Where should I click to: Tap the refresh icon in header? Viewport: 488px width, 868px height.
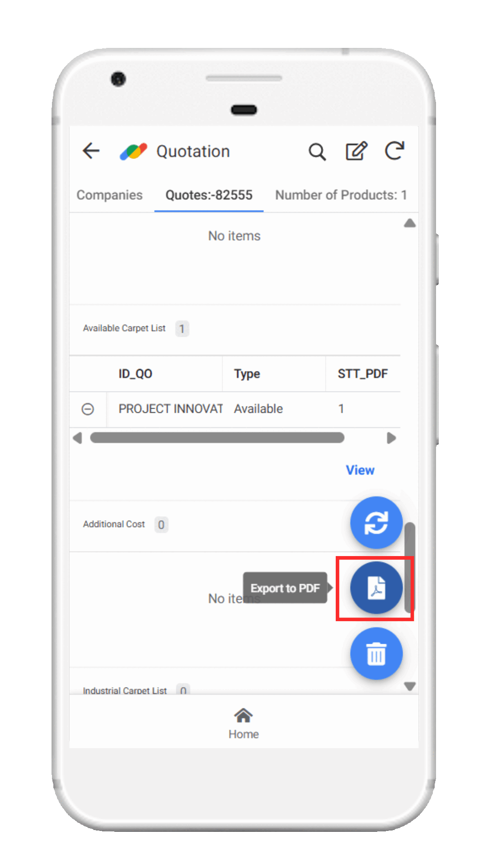(x=394, y=151)
